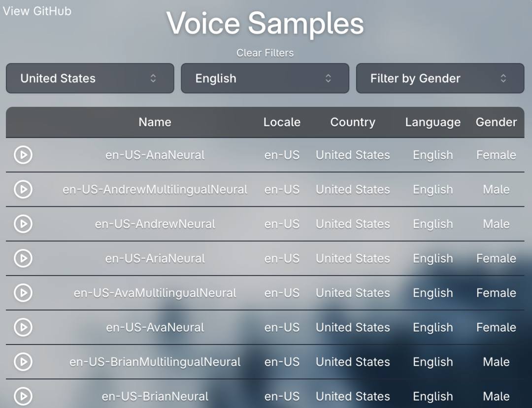Open the English language dropdown
The height and width of the screenshot is (408, 532).
265,78
